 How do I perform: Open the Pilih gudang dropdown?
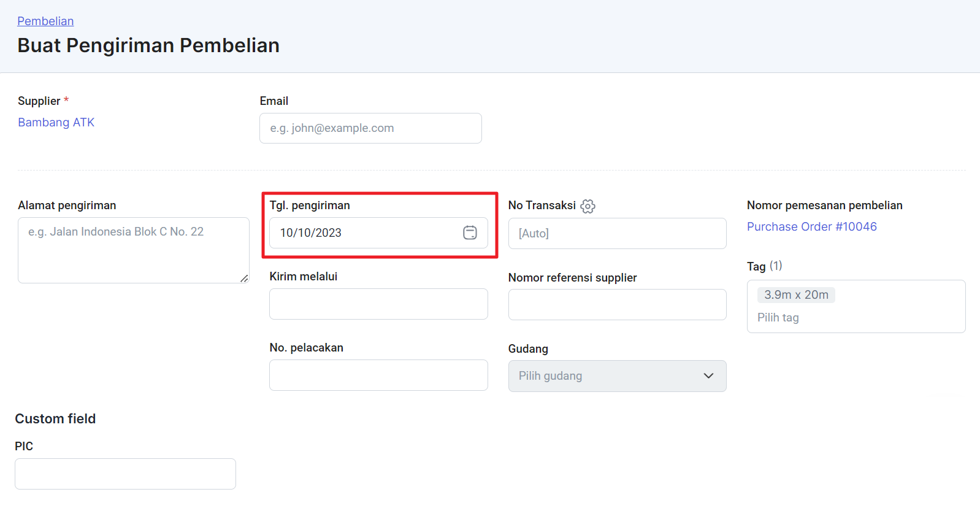pos(607,376)
